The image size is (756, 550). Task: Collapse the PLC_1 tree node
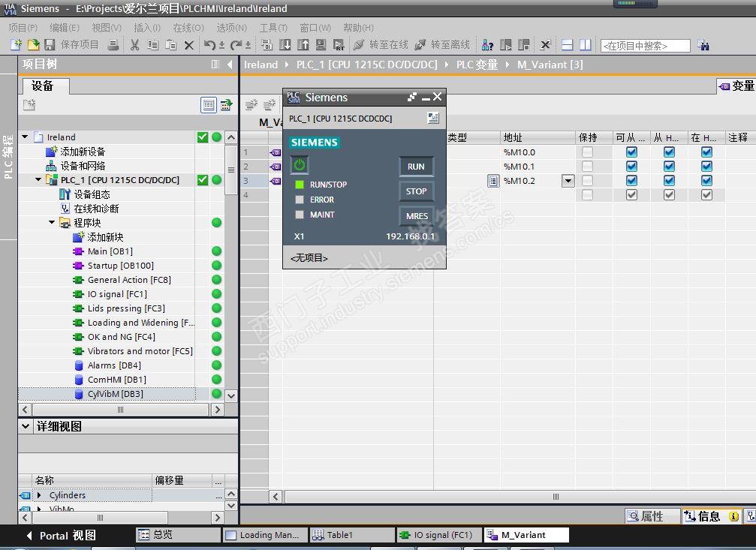coord(38,180)
